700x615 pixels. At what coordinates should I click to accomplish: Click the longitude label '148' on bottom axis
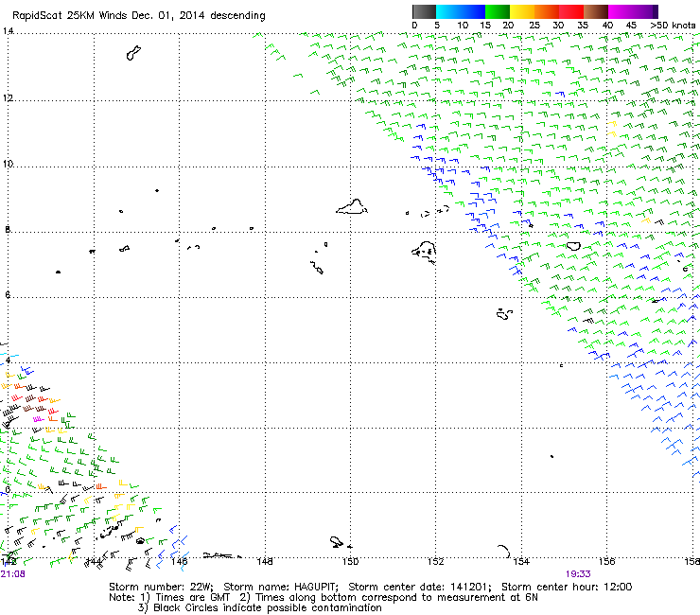[x=264, y=561]
